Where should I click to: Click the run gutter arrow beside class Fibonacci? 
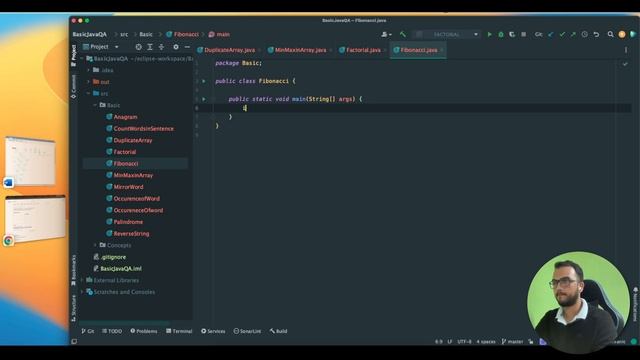204,81
